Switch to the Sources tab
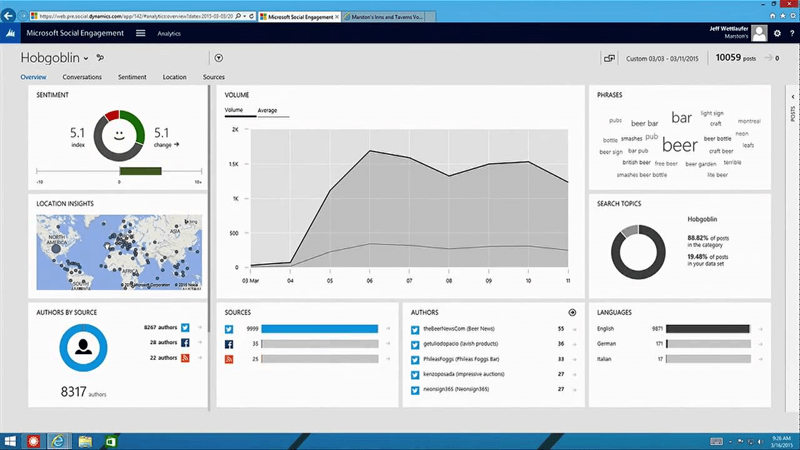This screenshot has width=800, height=450. (x=214, y=77)
